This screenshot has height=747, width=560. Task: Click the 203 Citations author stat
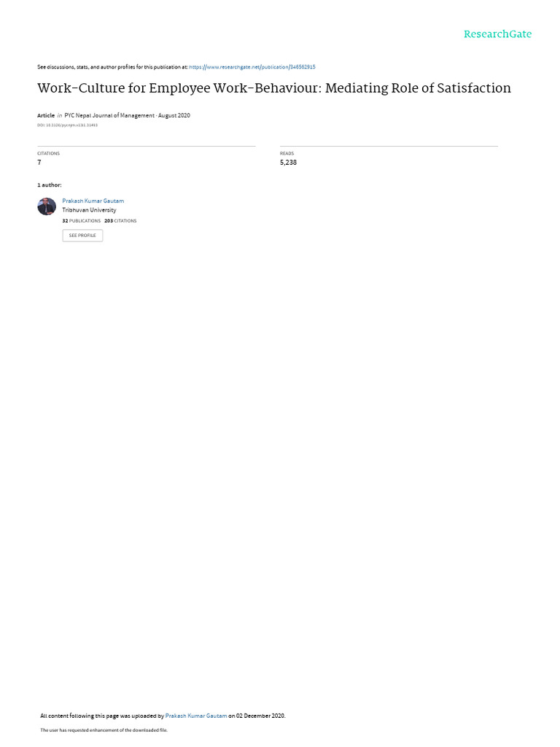click(120, 221)
